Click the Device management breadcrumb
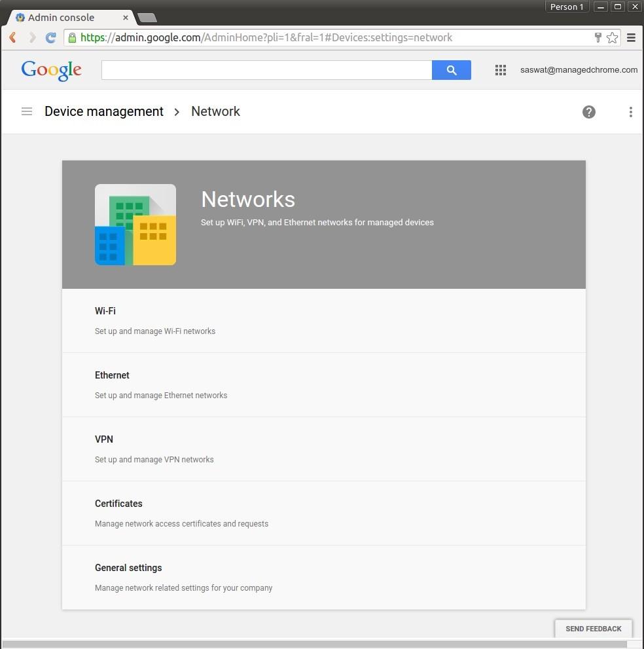The image size is (644, 649). [x=104, y=112]
